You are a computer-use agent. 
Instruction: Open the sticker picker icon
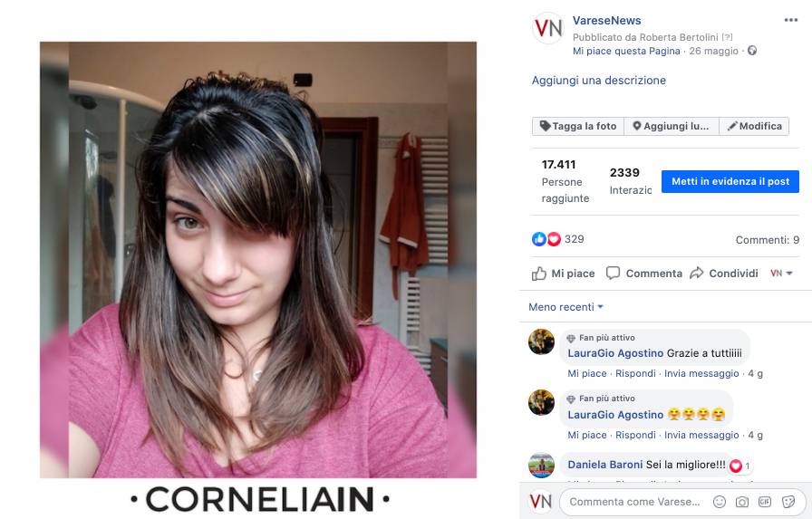[x=788, y=502]
